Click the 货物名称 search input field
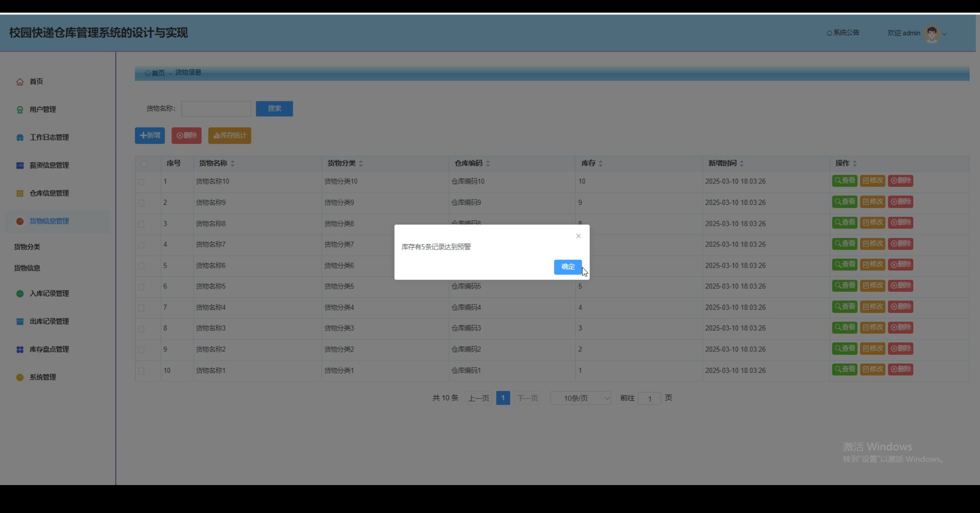980x513 pixels. pos(216,109)
